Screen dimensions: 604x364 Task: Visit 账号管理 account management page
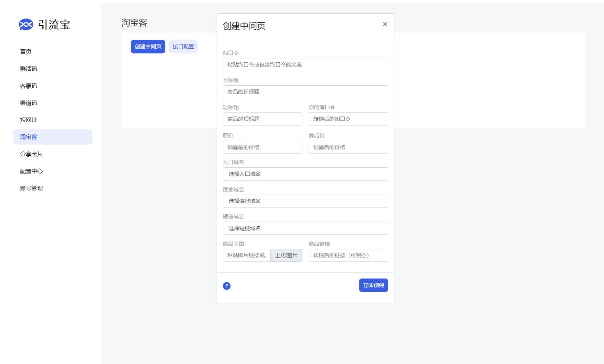pyautogui.click(x=31, y=188)
